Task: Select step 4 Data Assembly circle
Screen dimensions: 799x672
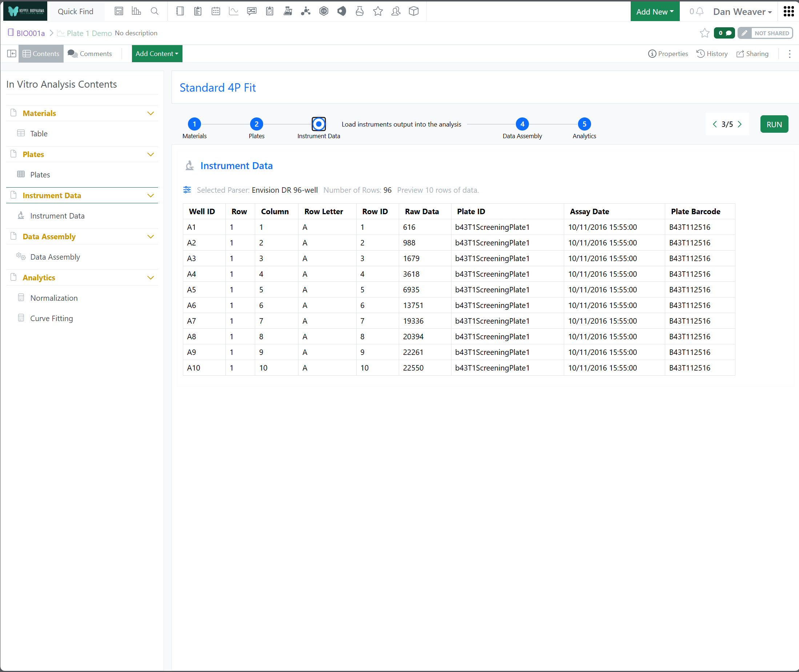Action: (522, 124)
